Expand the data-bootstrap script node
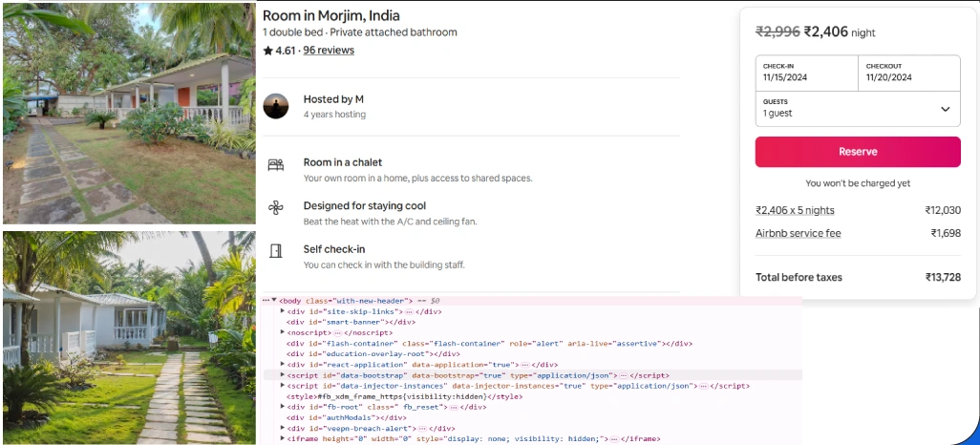The width and height of the screenshot is (980, 445). point(283,375)
